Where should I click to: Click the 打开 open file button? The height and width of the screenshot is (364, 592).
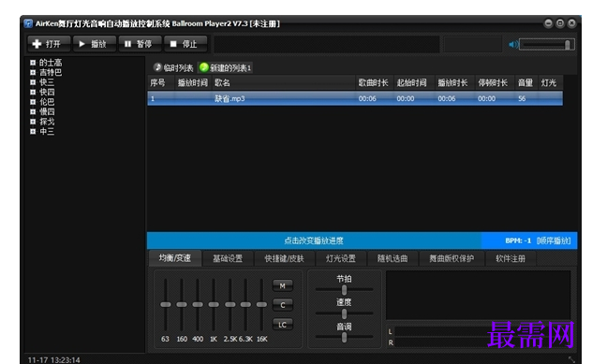[x=49, y=44]
